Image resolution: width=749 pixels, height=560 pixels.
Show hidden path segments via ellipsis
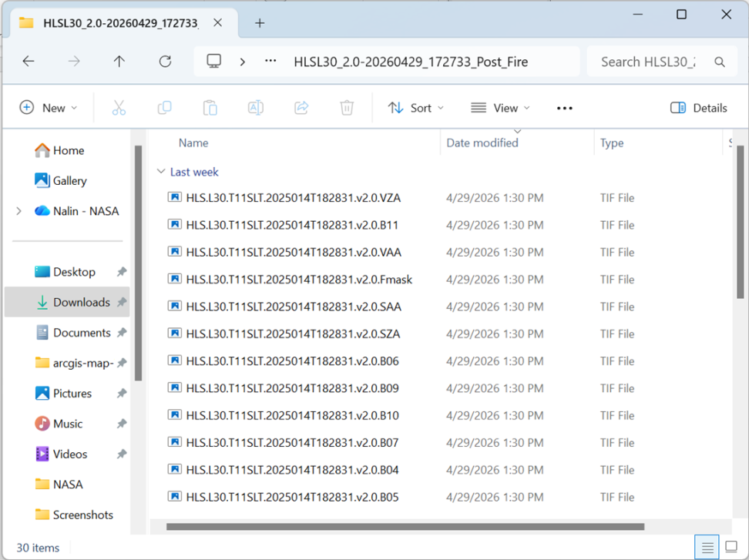coord(270,61)
